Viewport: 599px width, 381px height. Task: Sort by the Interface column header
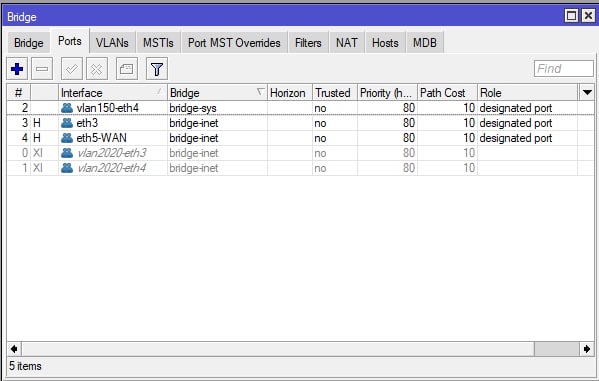tap(113, 92)
